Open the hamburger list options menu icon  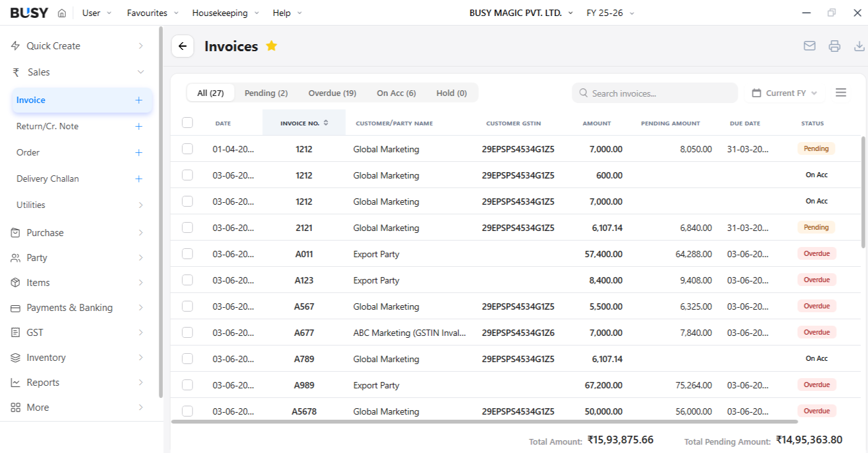(841, 93)
